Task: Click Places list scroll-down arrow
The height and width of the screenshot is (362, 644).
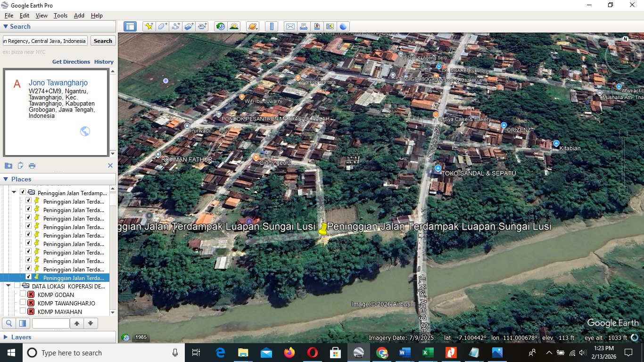Action: [x=113, y=312]
